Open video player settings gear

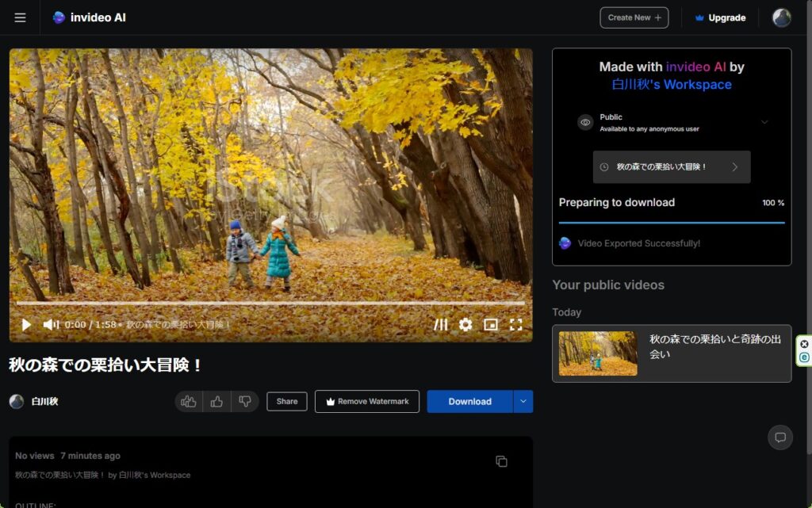[x=465, y=325]
